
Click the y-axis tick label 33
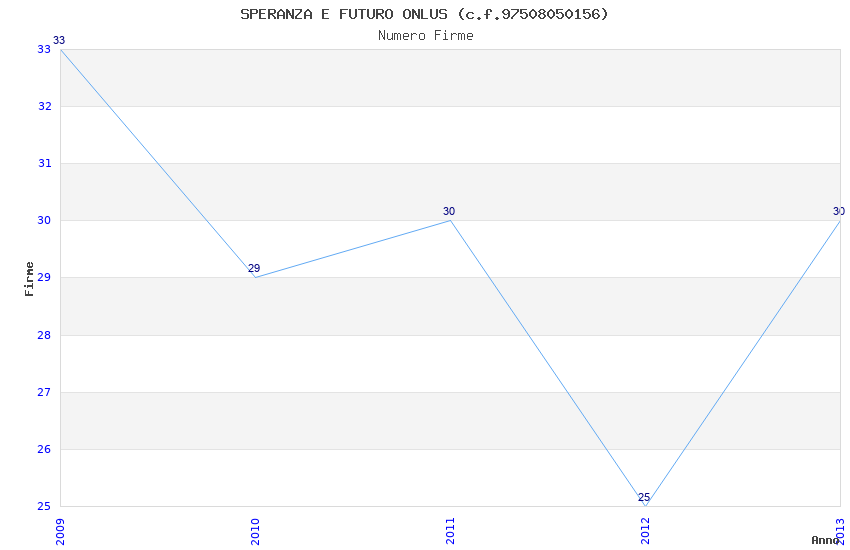[44, 49]
